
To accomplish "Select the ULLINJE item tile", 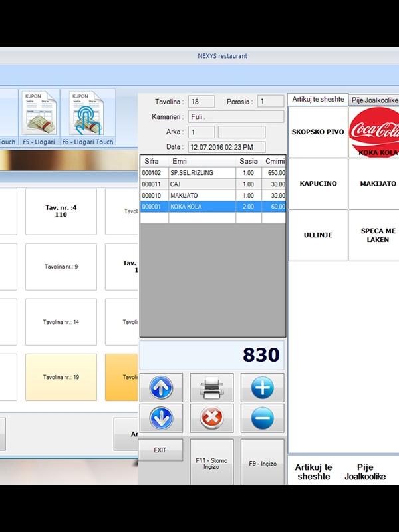I will coord(318,235).
